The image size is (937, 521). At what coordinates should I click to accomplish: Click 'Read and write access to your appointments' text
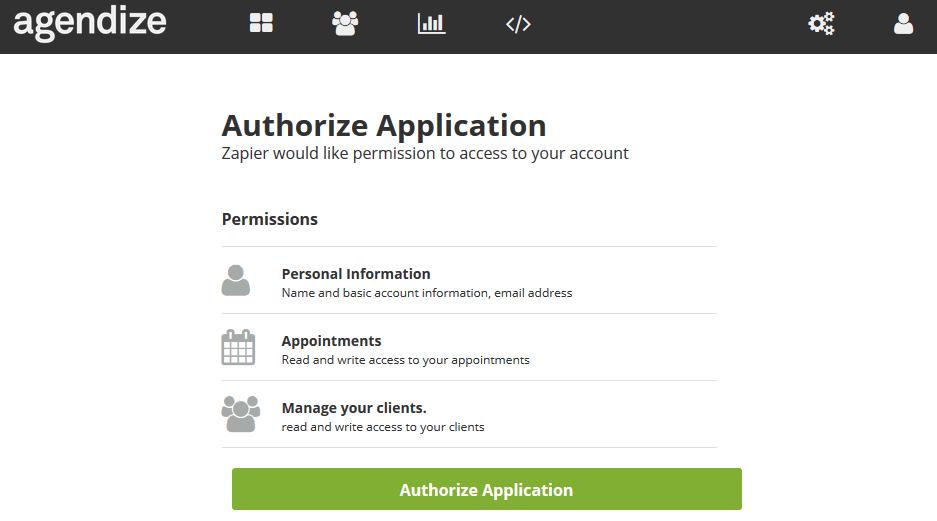tap(406, 360)
